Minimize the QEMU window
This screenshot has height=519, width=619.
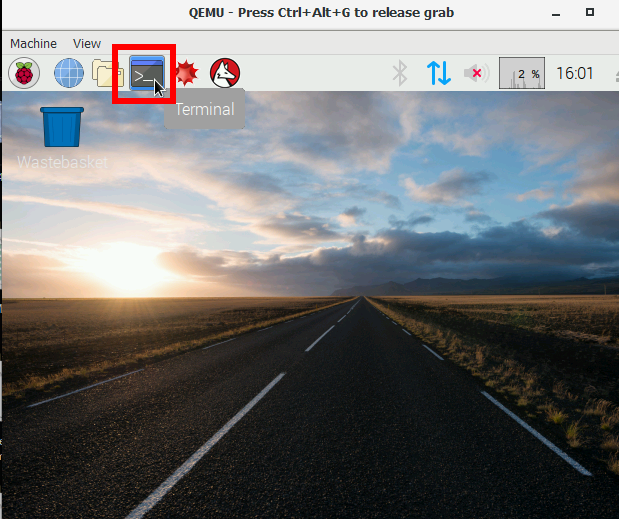556,14
